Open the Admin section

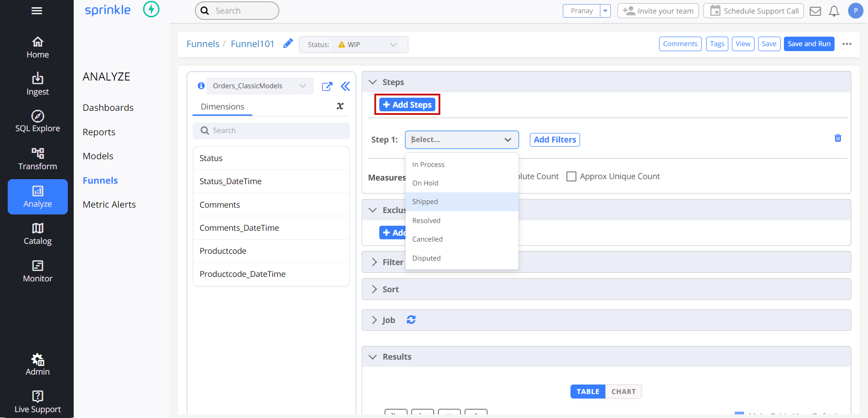38,365
